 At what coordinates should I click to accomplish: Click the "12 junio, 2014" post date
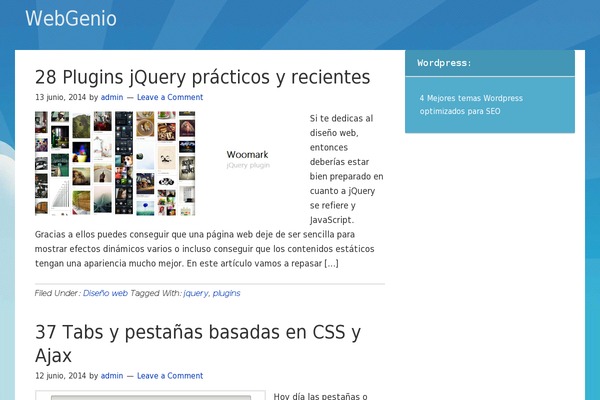point(60,376)
